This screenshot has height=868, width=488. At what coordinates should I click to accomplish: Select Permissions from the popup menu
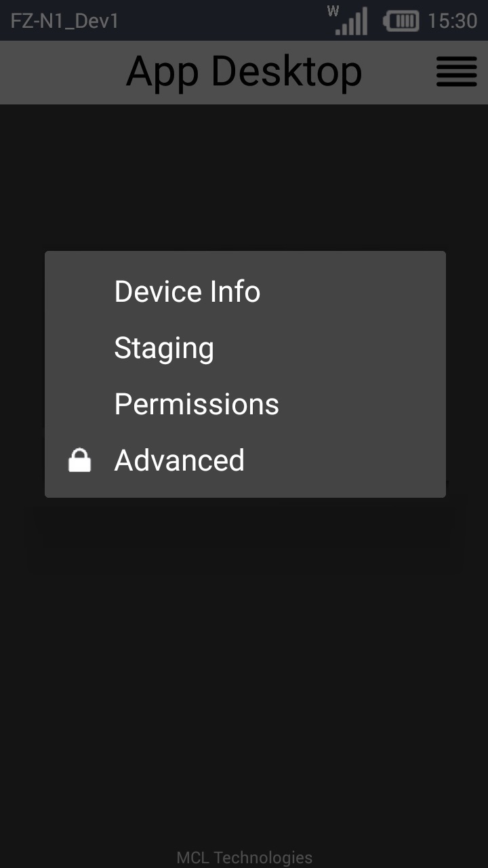coord(197,403)
